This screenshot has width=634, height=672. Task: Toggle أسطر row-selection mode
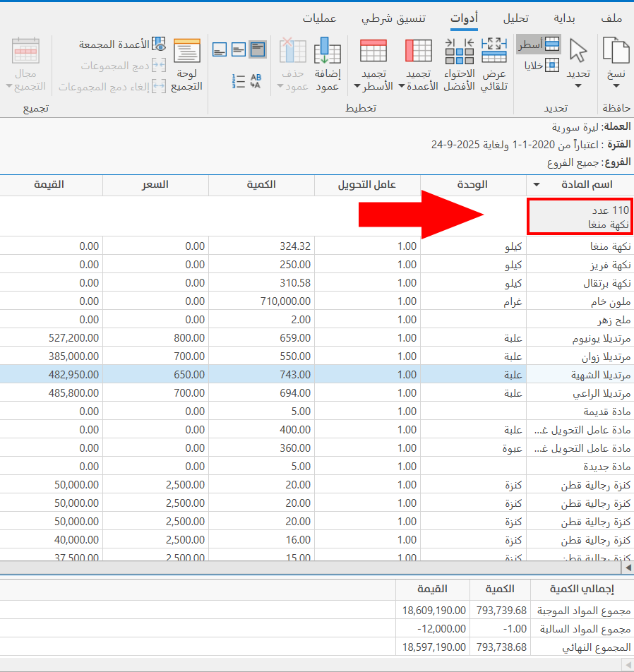point(539,44)
